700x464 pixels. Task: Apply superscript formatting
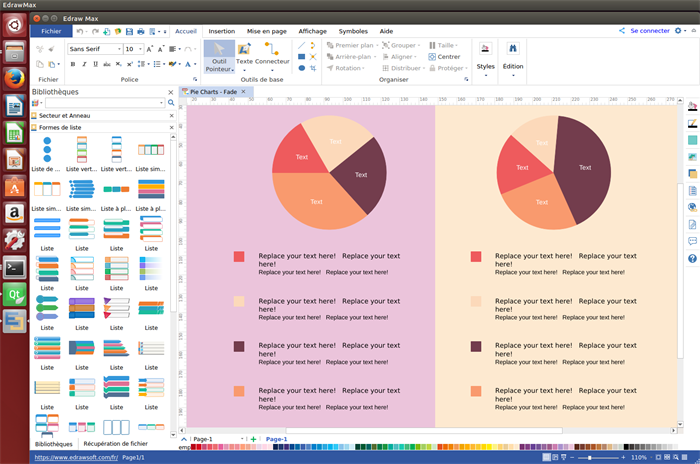pyautogui.click(x=129, y=64)
